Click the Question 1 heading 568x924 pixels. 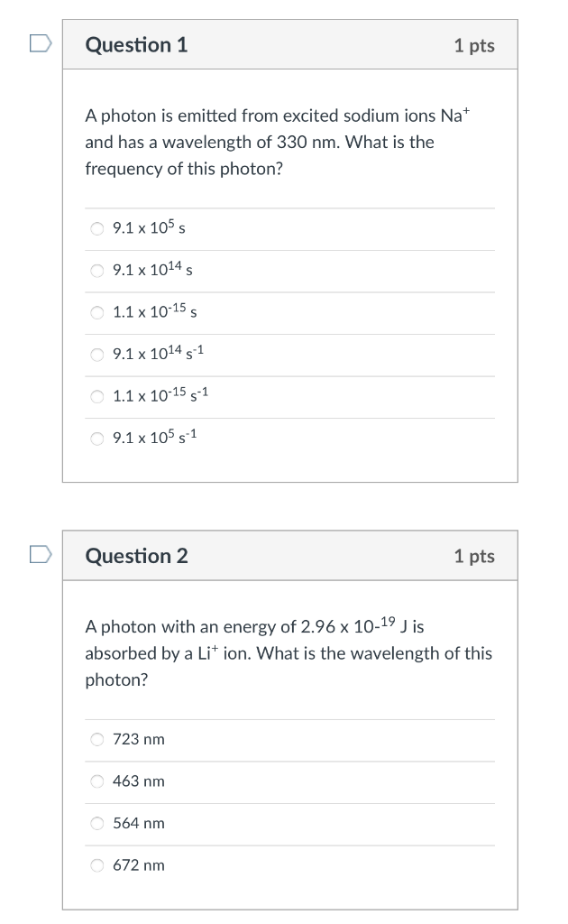(136, 45)
